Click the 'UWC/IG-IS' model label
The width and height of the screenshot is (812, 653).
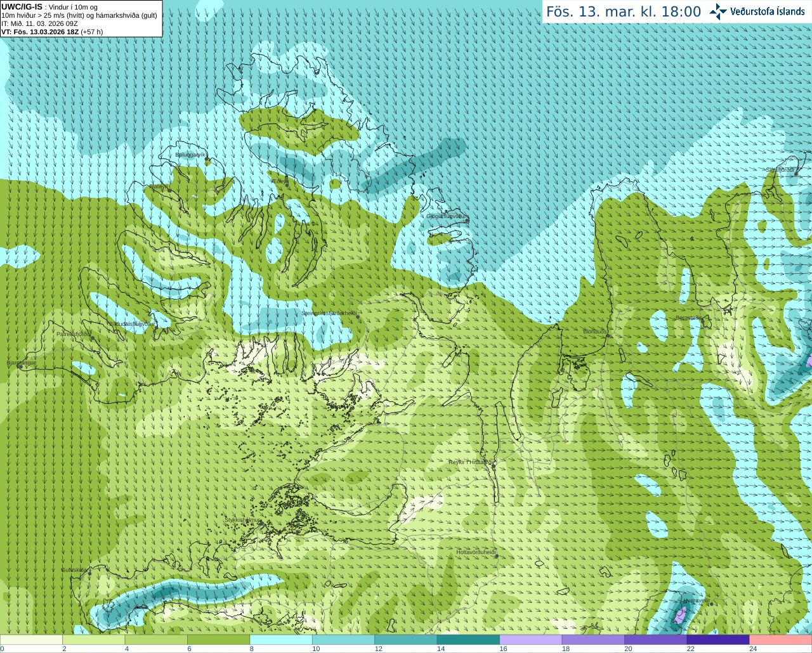[22, 7]
